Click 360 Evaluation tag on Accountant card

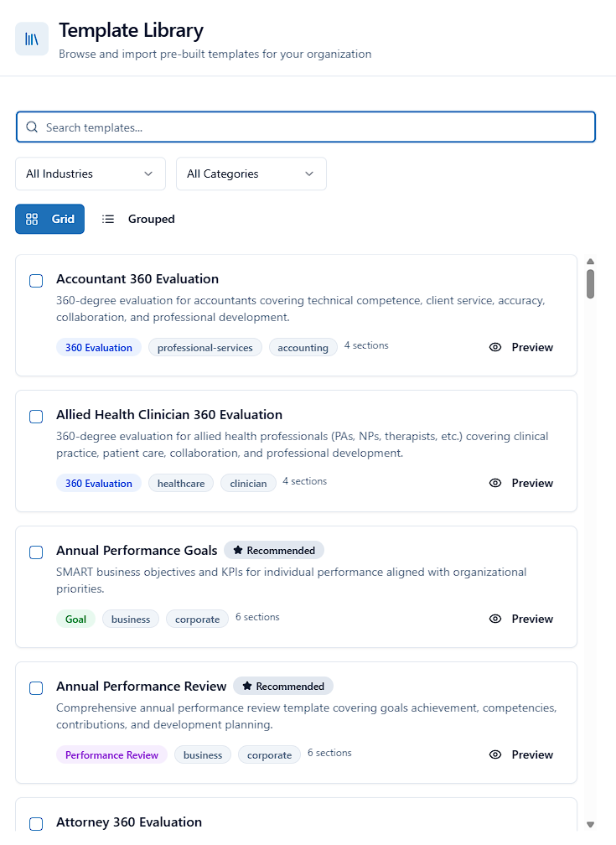(99, 348)
